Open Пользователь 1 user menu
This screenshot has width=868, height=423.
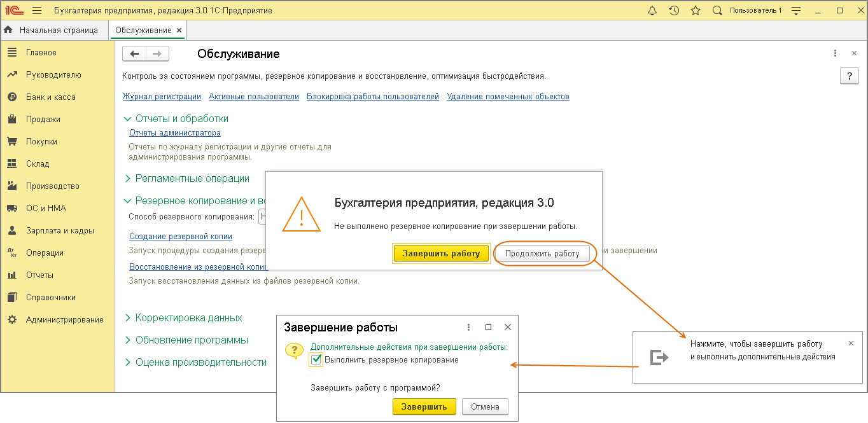[x=756, y=11]
